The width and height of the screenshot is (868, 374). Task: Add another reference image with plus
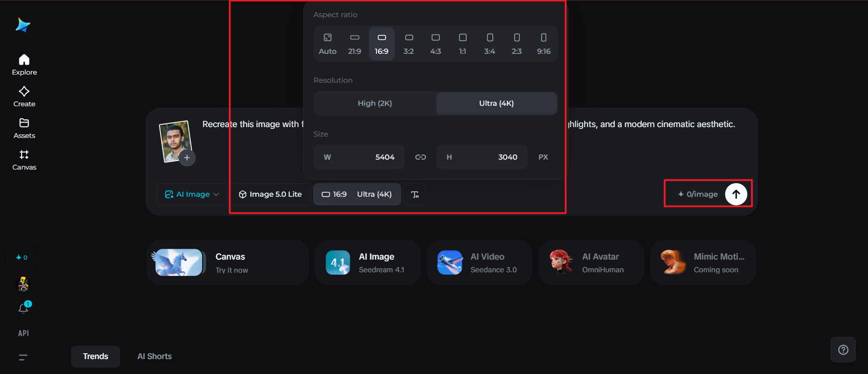(187, 158)
